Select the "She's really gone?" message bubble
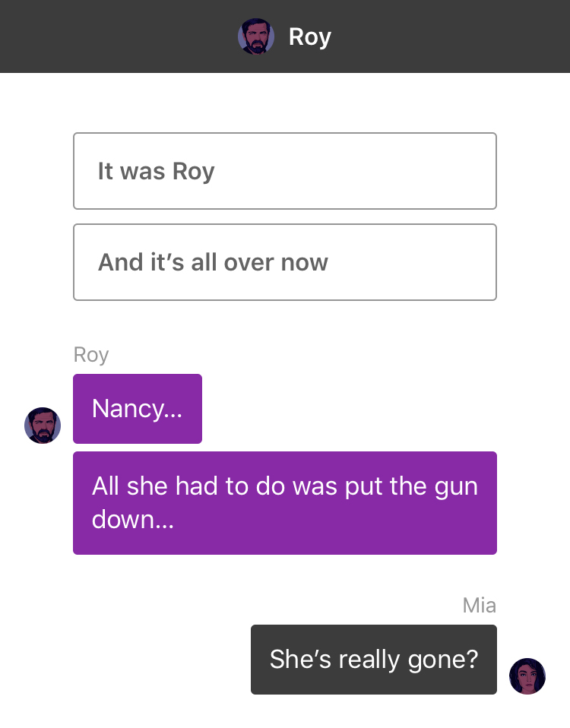This screenshot has width=570, height=728. pyautogui.click(x=374, y=660)
